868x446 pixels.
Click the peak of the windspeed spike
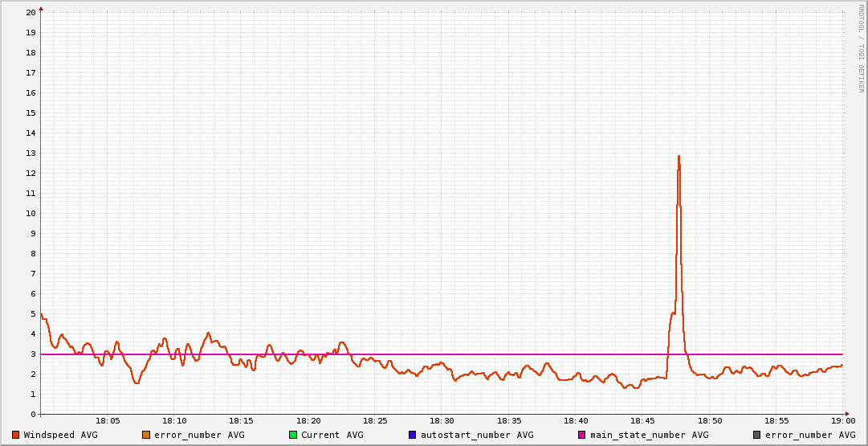point(679,156)
